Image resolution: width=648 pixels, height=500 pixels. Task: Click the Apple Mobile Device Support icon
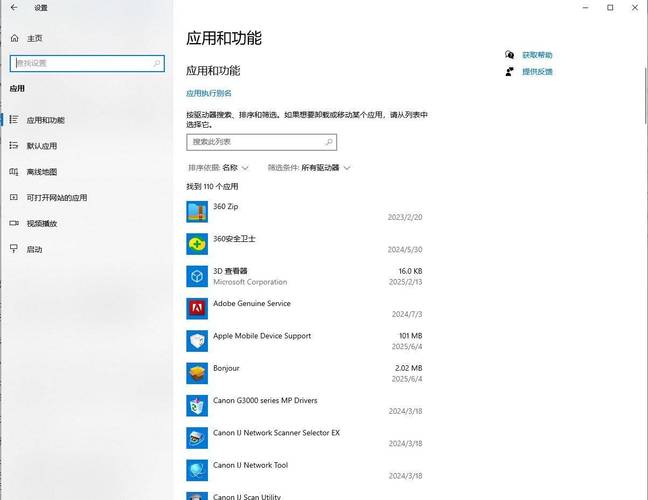(x=197, y=341)
